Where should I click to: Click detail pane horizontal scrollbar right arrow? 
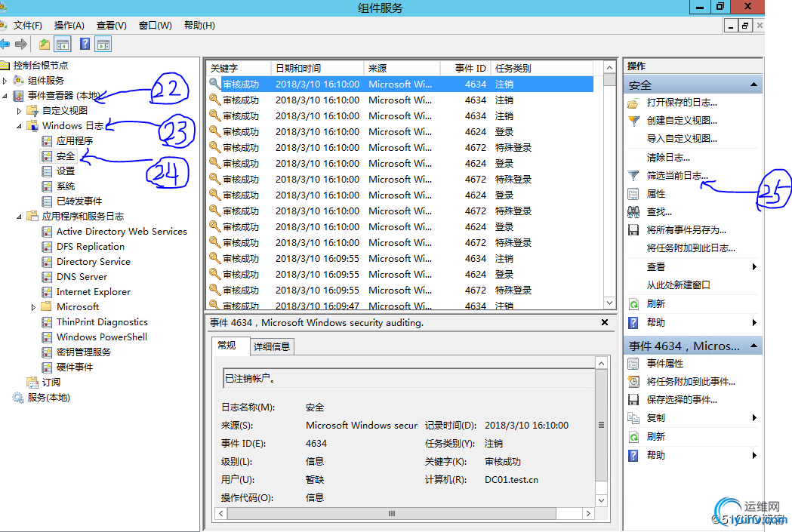[x=588, y=513]
